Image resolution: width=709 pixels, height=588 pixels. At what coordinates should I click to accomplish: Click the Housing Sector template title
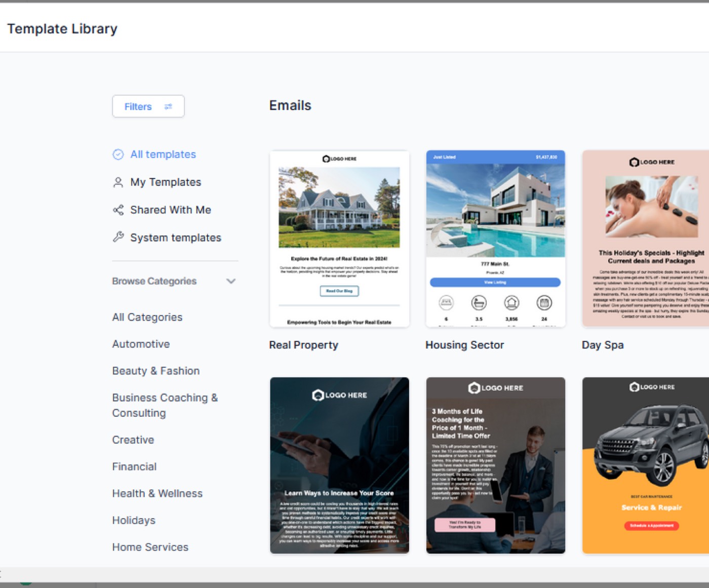tap(465, 345)
